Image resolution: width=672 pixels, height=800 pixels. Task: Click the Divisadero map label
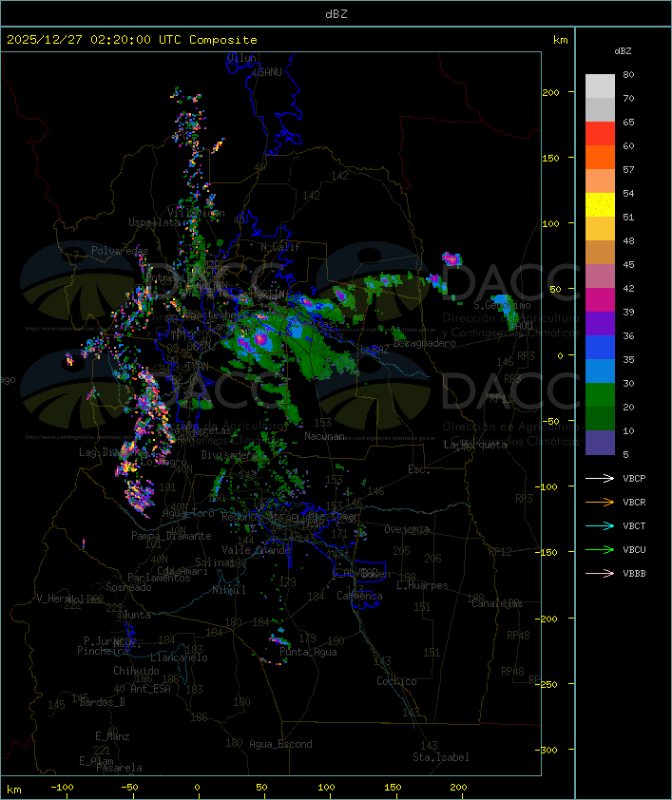tap(228, 455)
